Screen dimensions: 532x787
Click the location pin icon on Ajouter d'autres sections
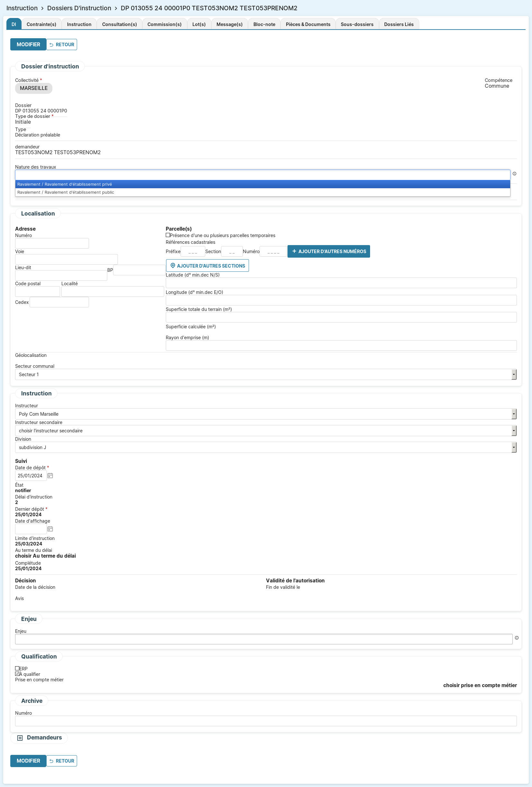pyautogui.click(x=173, y=266)
